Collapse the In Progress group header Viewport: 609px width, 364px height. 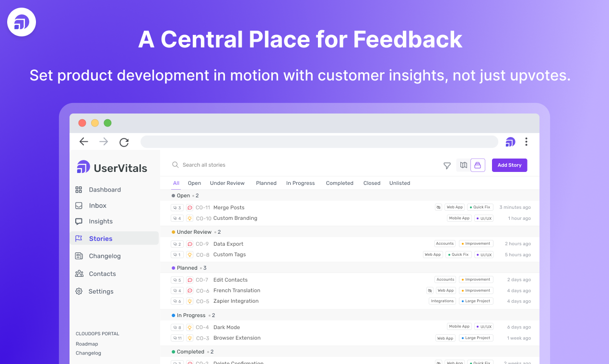click(x=350, y=315)
